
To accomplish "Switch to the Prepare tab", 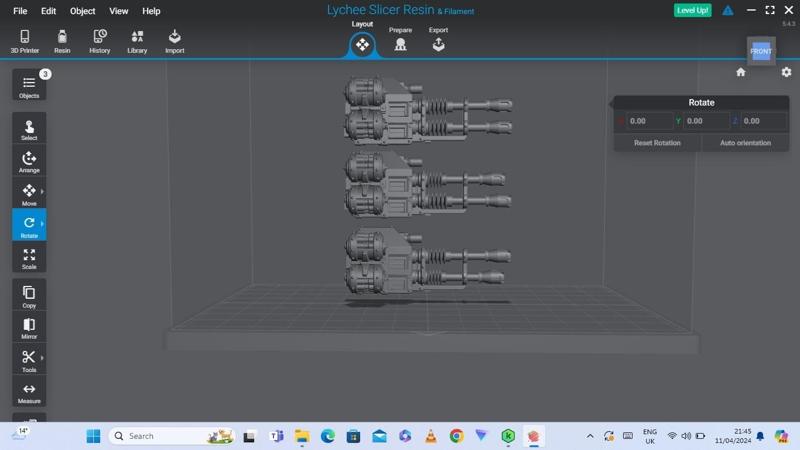I will (x=400, y=41).
